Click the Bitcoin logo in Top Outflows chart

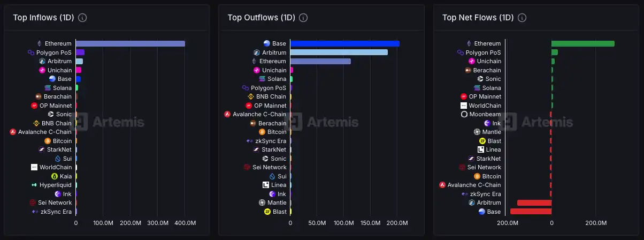coord(262,132)
